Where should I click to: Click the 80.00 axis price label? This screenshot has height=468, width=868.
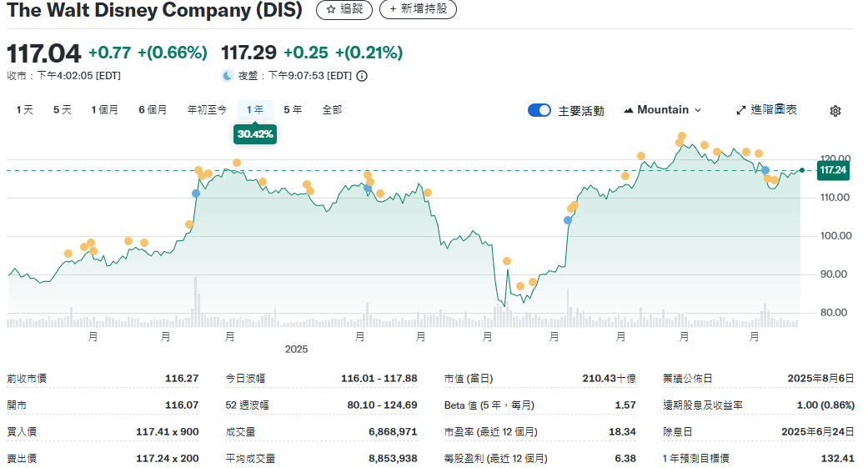(834, 312)
